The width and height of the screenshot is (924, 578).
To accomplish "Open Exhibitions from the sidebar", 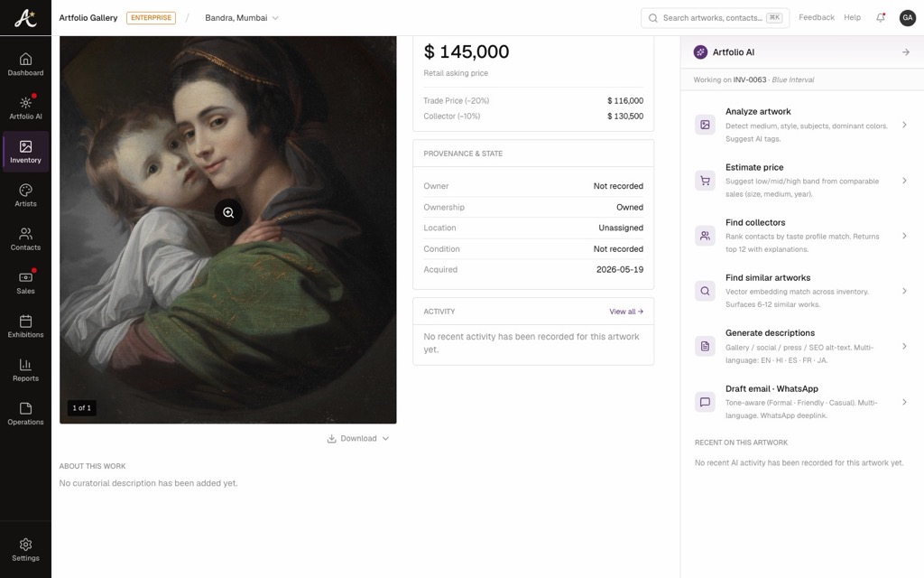I will [25, 327].
